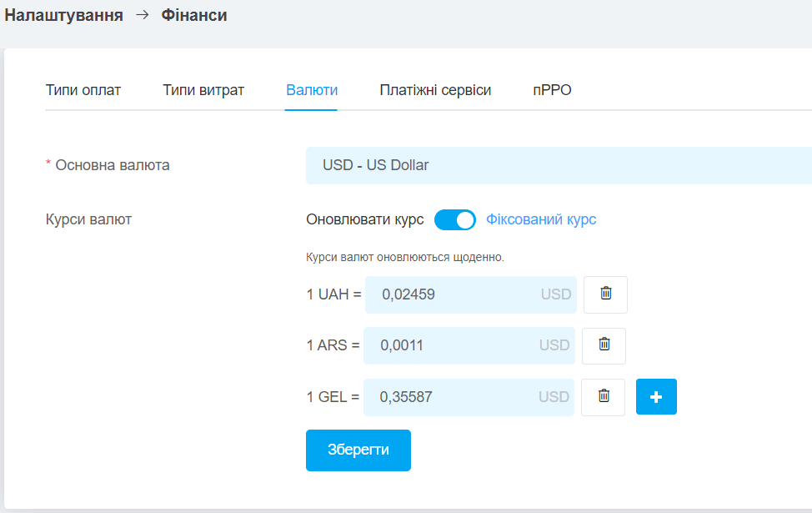Switch to Типи витрат tab
812x513 pixels.
[203, 90]
